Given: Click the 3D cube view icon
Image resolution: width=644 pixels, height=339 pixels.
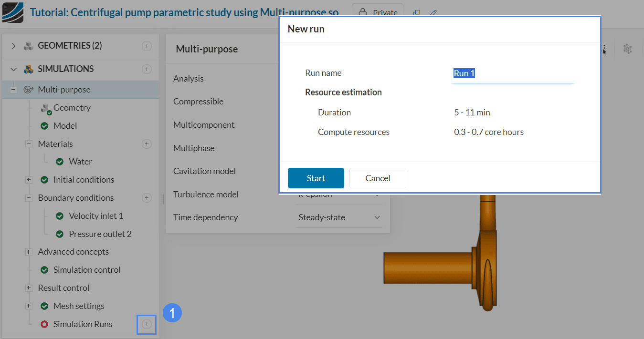Looking at the screenshot, I should [628, 49].
